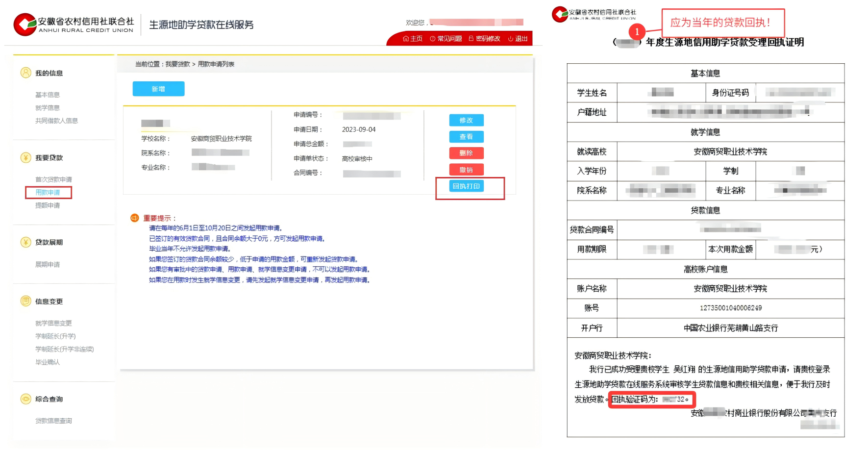868x453 pixels.
Task: Go to 主页 in the top navigation
Action: click(x=413, y=39)
